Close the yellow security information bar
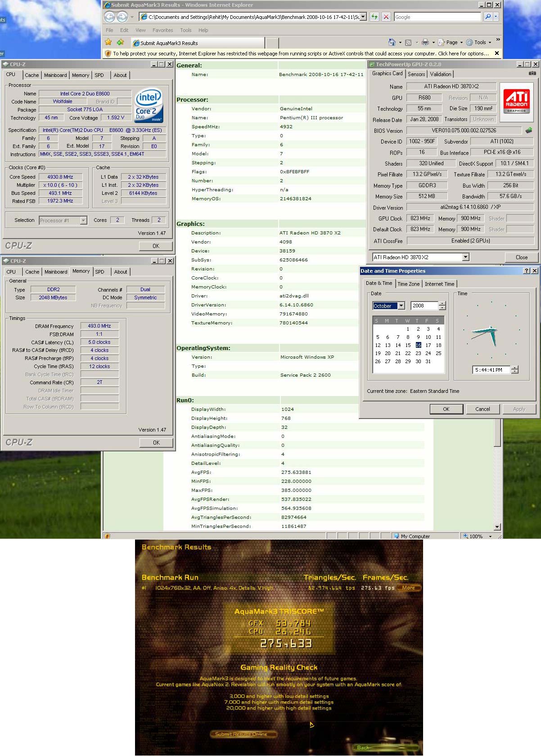The height and width of the screenshot is (756, 541). (x=497, y=53)
